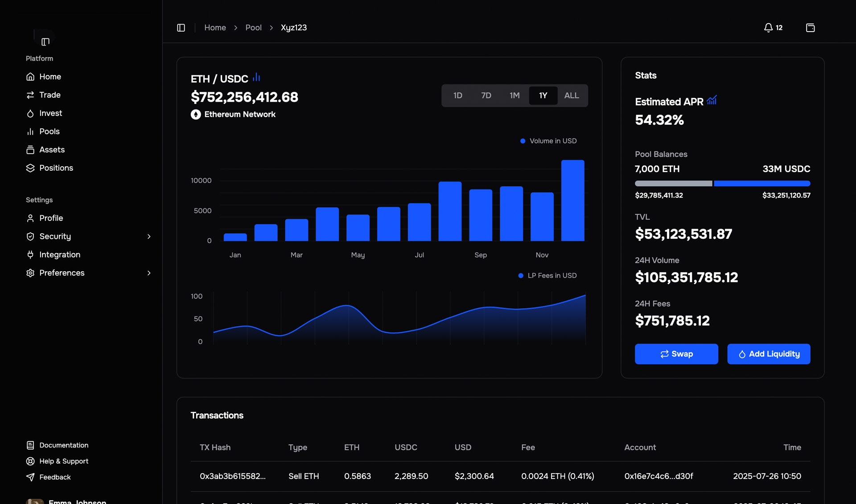The image size is (856, 504).
Task: Select the 1D time range
Action: tap(457, 95)
